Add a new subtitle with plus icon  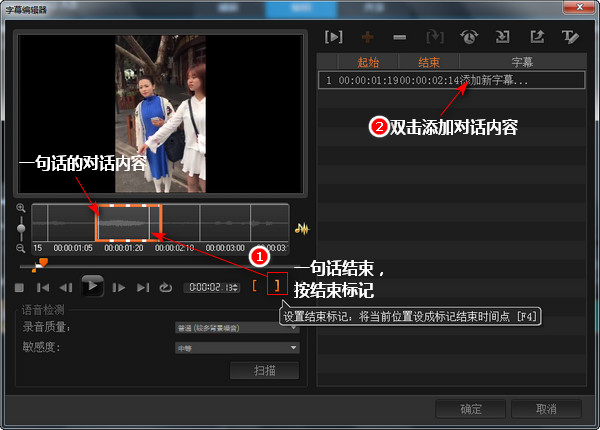point(367,37)
